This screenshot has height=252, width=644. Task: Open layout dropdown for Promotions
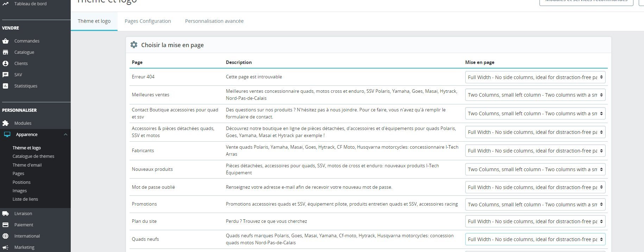coord(535,205)
